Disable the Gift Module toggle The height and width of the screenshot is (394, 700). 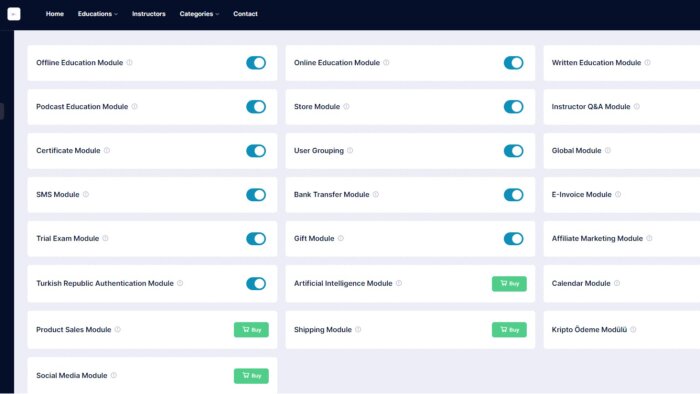[x=513, y=239]
